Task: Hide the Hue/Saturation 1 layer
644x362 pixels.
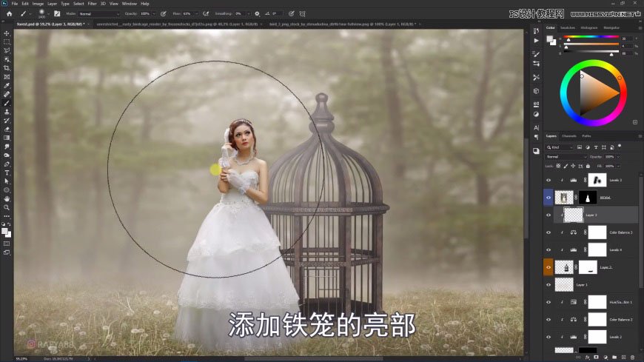Action: pyautogui.click(x=549, y=302)
